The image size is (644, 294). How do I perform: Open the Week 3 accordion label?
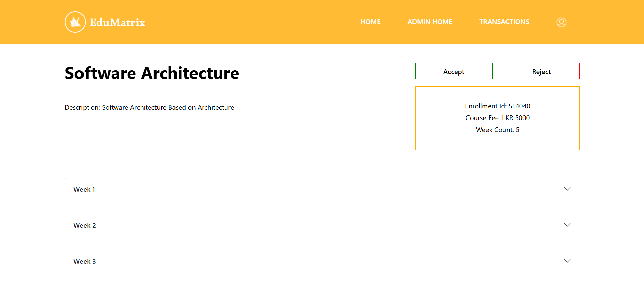tap(85, 261)
